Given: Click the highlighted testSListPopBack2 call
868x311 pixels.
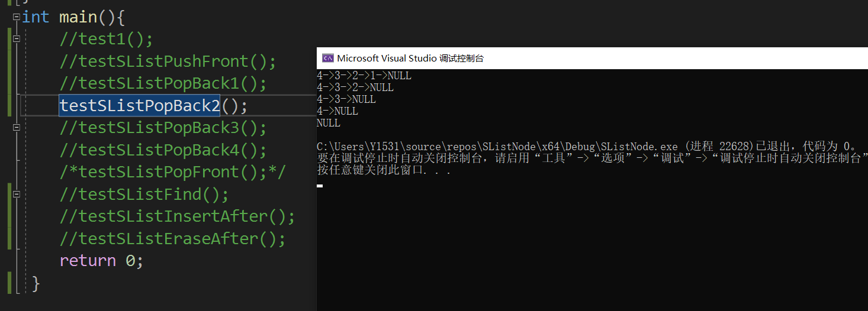Looking at the screenshot, I should pyautogui.click(x=140, y=106).
